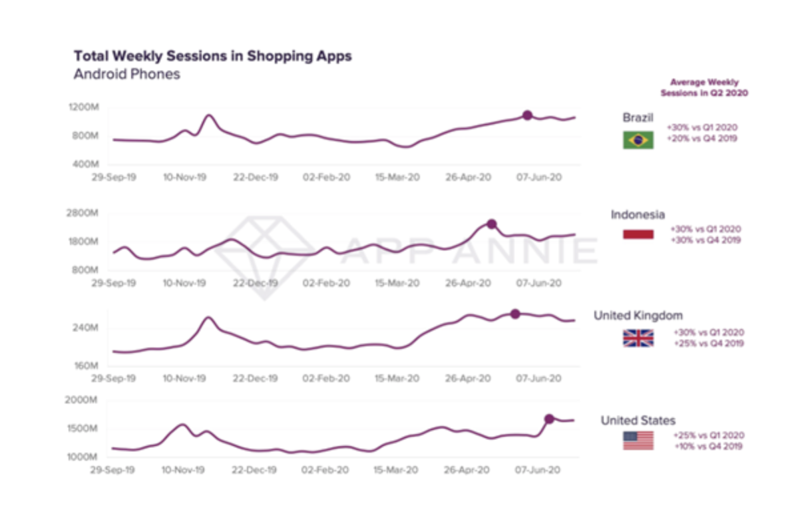Viewport: 812px width, 506px height.
Task: Select the peak marker on United Kingdom chart
Action: pos(515,314)
